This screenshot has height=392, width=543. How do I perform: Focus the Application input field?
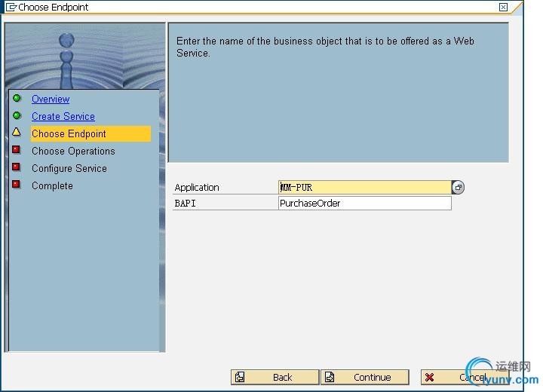(365, 188)
